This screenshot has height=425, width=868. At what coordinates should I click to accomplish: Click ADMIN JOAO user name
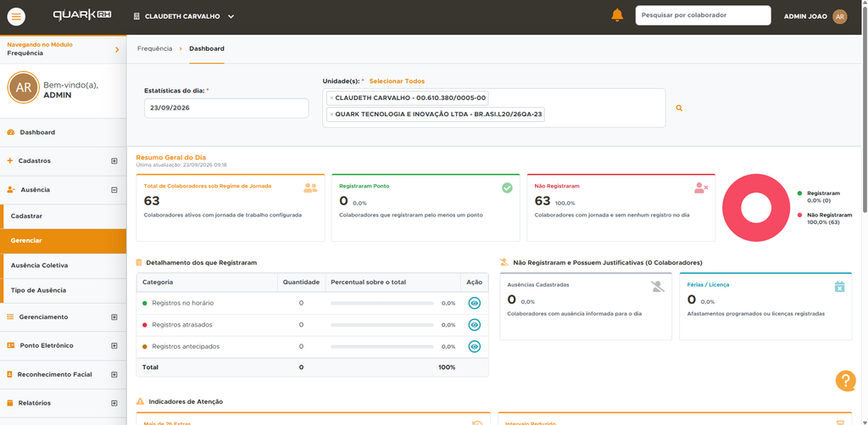pyautogui.click(x=805, y=17)
